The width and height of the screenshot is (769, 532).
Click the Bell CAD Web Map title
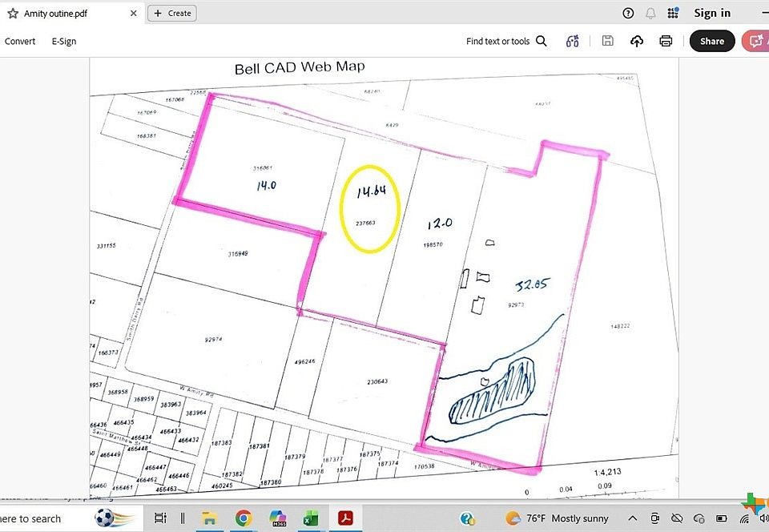point(300,67)
